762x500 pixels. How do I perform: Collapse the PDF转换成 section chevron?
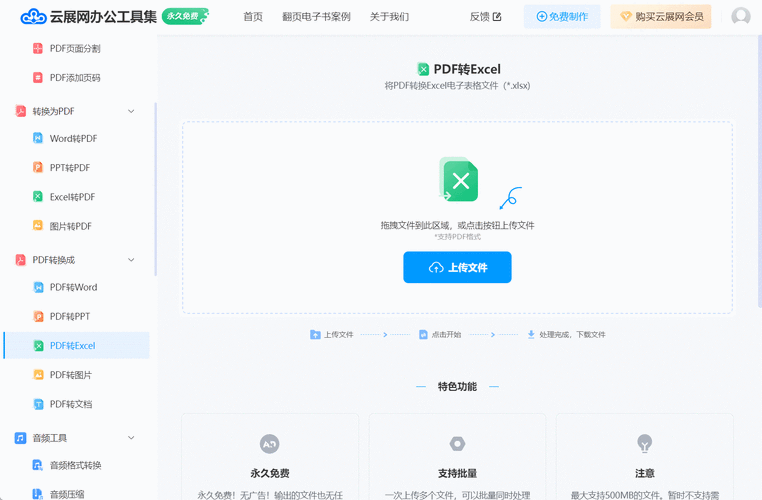(131, 260)
